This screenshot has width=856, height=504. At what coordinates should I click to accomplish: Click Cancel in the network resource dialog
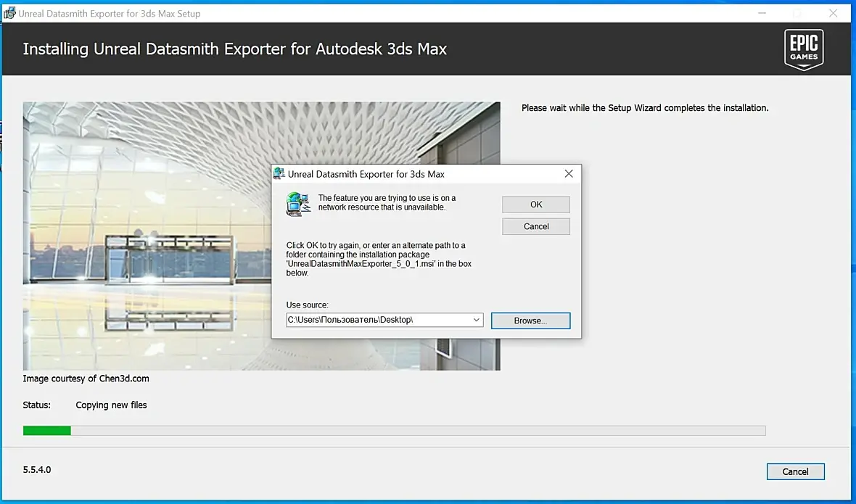tap(535, 226)
